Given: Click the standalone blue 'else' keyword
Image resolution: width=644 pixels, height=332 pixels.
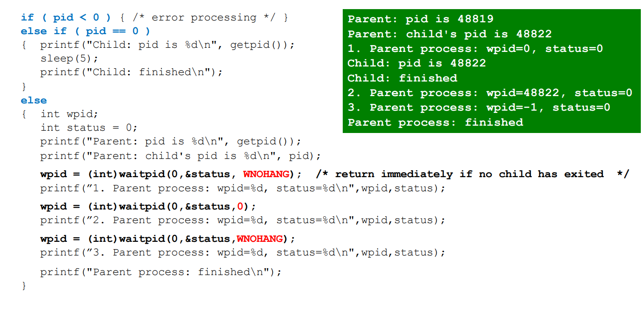Looking at the screenshot, I should 34,100.
